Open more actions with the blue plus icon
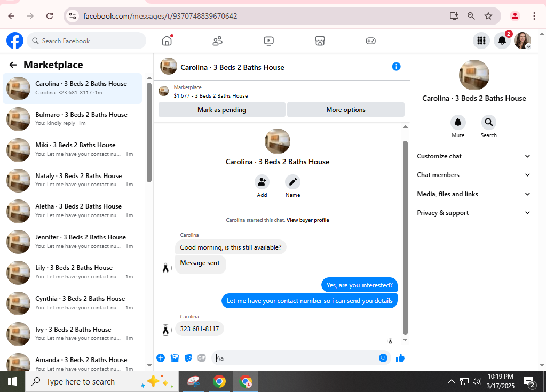Viewport: 546px width, 392px height. (161, 358)
